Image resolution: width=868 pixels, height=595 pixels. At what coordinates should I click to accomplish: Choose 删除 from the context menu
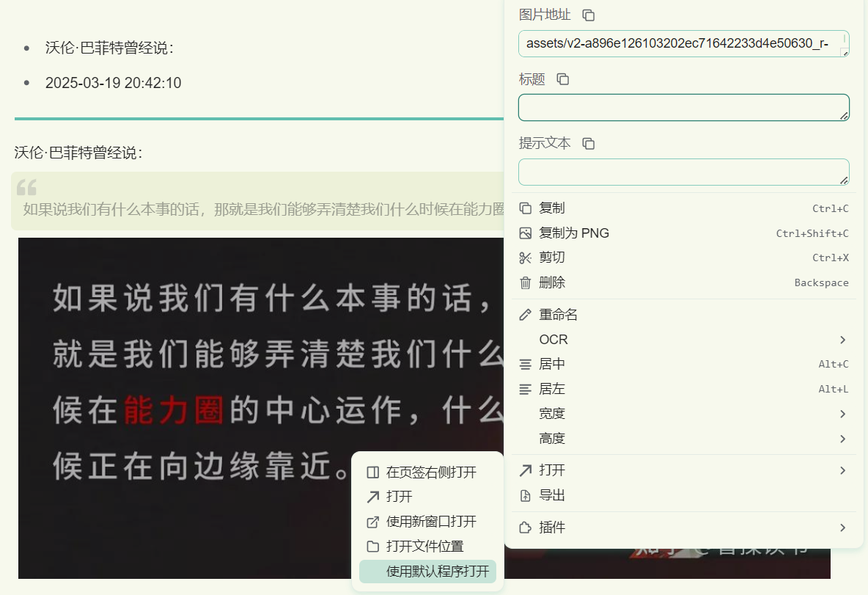point(684,282)
